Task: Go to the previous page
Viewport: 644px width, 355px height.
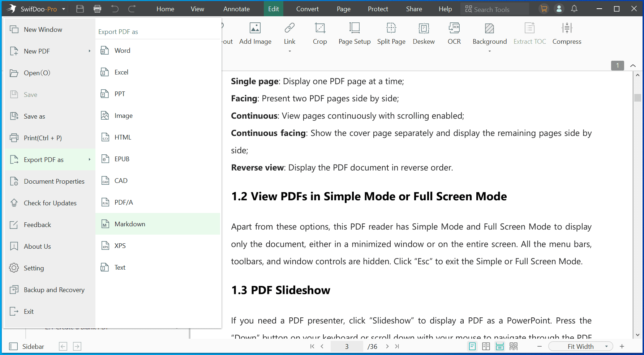Action: click(x=322, y=346)
